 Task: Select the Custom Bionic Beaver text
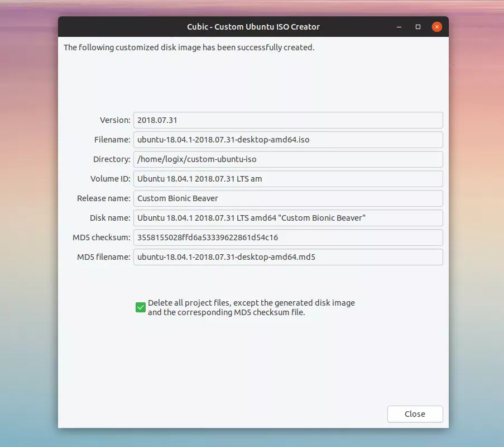176,198
